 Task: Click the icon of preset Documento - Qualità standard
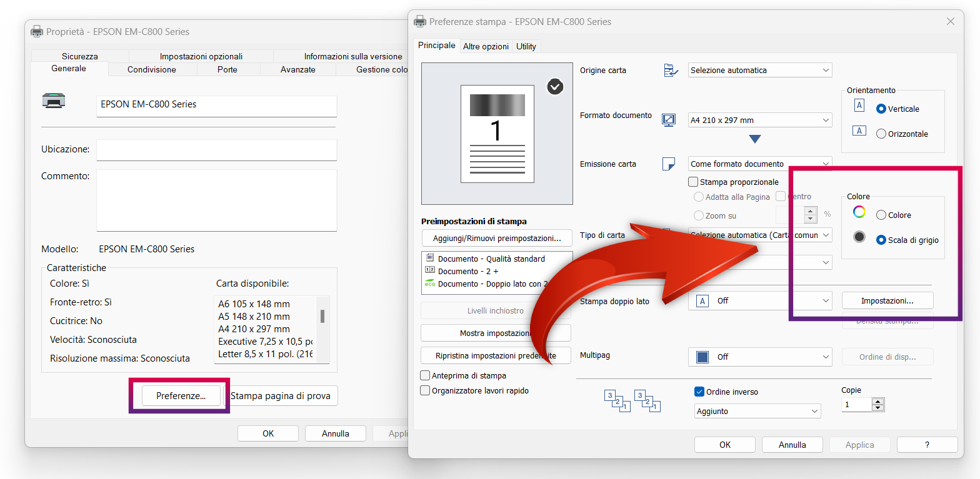(430, 257)
